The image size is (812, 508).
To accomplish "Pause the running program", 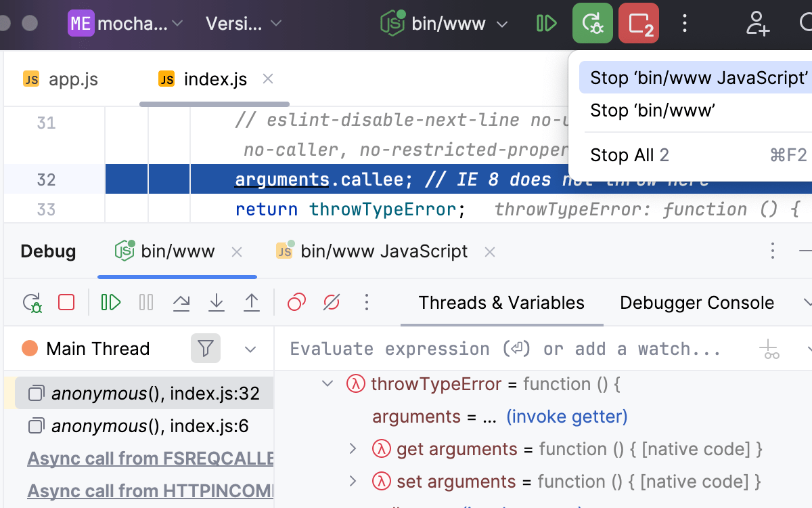I will pyautogui.click(x=145, y=302).
